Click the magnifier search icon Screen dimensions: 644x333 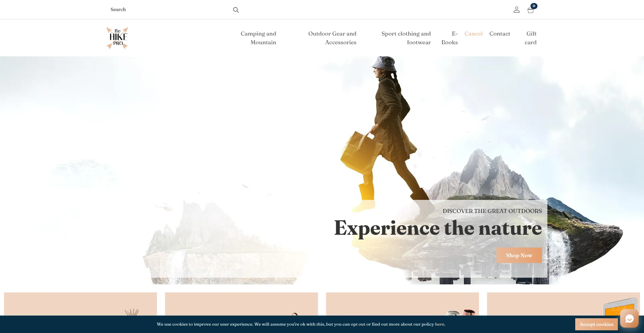(236, 10)
